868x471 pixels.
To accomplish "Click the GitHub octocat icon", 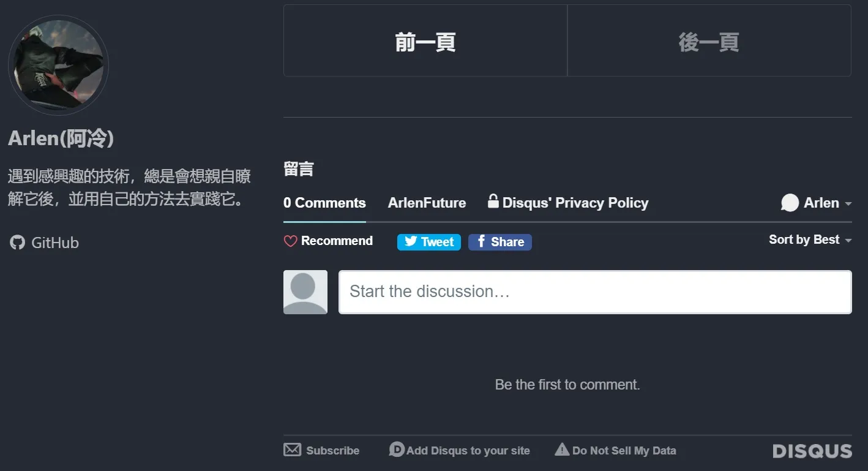I will tap(17, 243).
